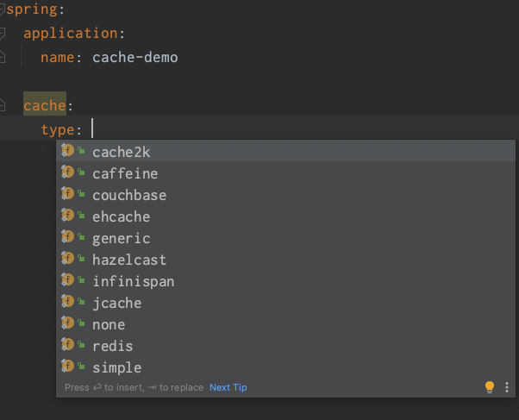Viewport: 519px width, 420px height.
Task: Collapse the spring block fold marker
Action: point(2,9)
